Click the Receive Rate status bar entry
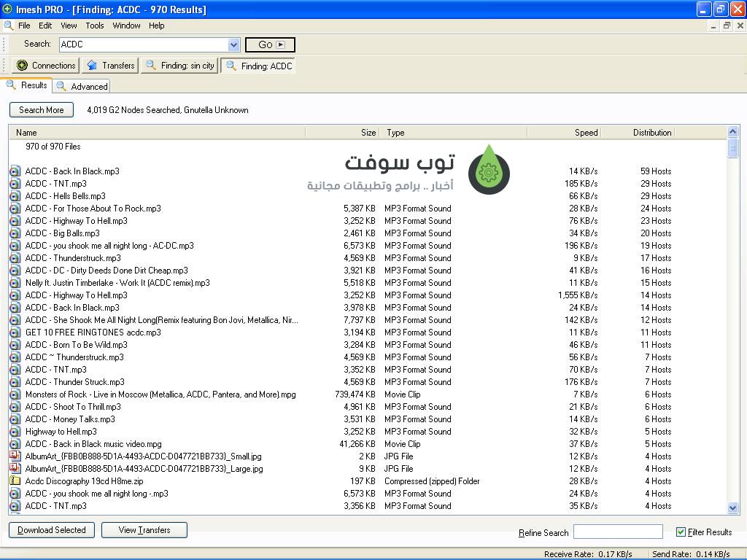The width and height of the screenshot is (747, 560). pos(588,554)
